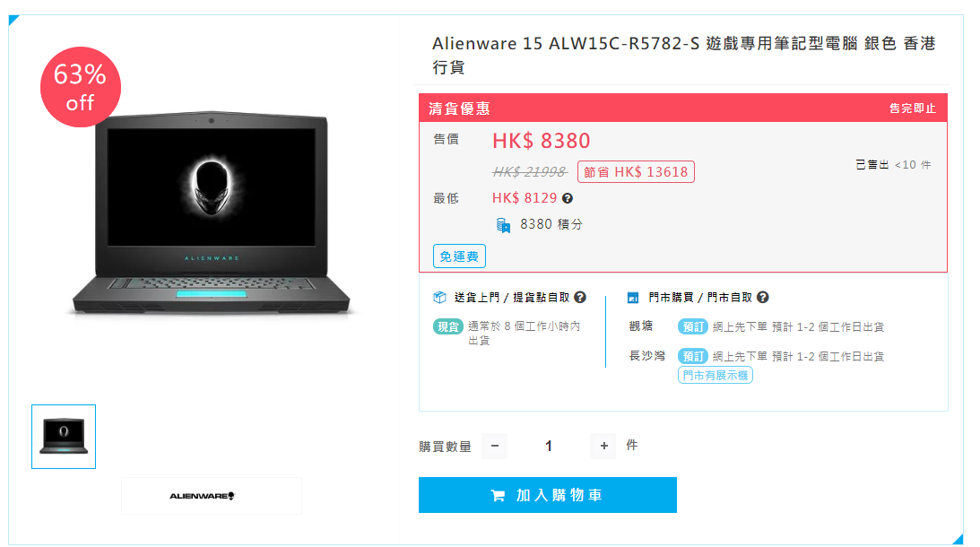The height and width of the screenshot is (547, 980).
Task: Click the 節省 HK$ 13618 savings tag
Action: coord(636,172)
